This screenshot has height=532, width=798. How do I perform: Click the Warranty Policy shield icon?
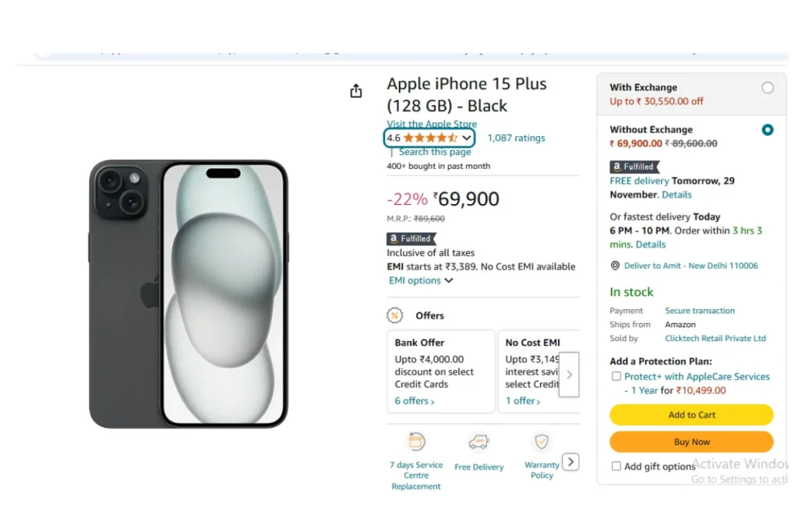pos(542,441)
